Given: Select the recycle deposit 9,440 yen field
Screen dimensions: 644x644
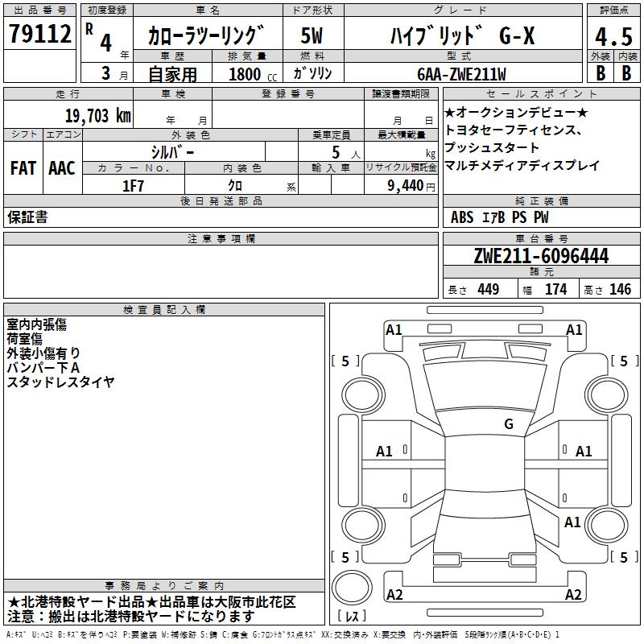Looking at the screenshot, I should point(401,185).
